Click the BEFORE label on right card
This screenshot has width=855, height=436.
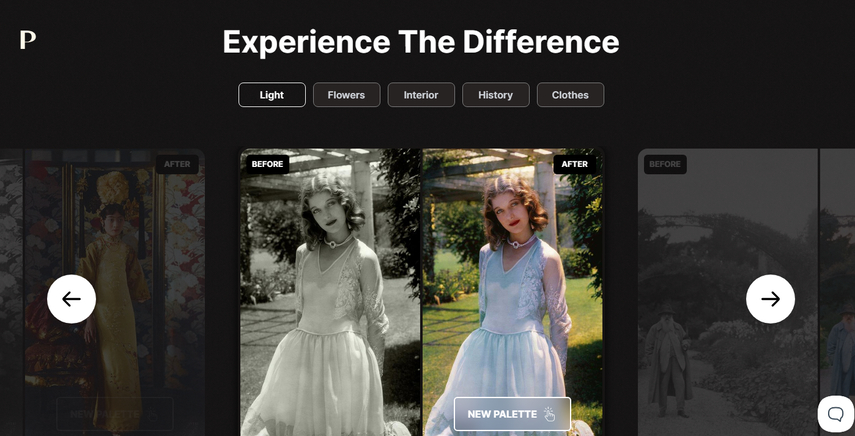pyautogui.click(x=665, y=164)
